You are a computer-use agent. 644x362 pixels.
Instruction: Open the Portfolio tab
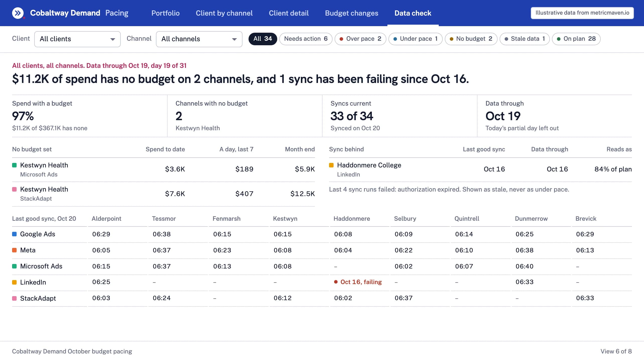(166, 13)
